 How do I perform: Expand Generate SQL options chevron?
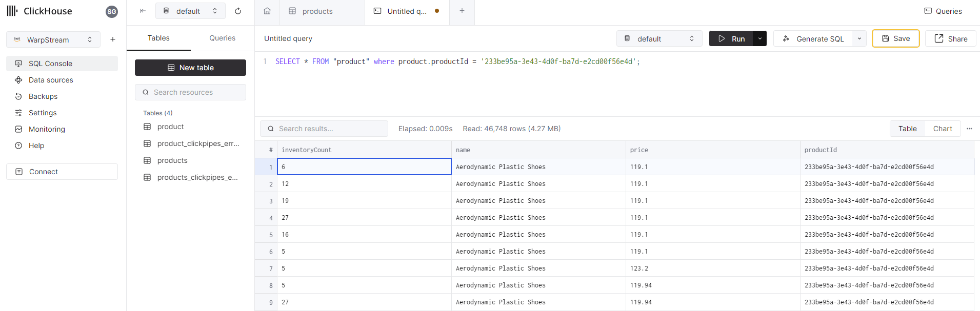859,38
